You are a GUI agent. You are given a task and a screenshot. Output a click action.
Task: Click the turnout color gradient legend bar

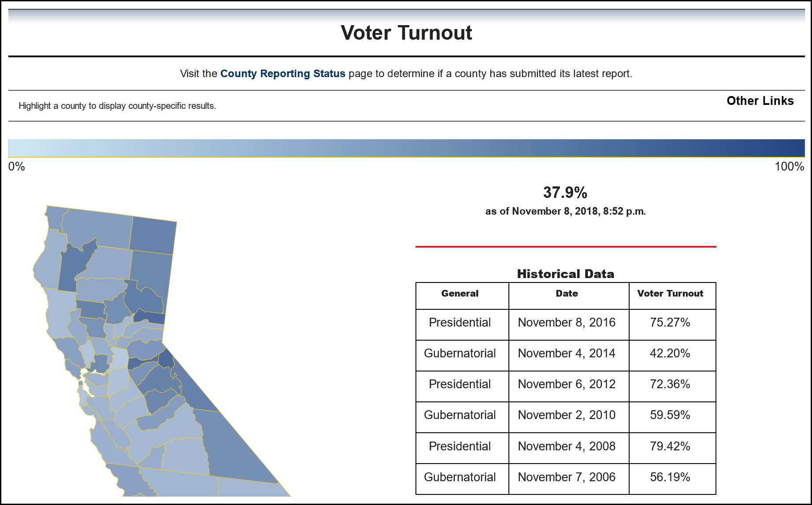[406, 148]
